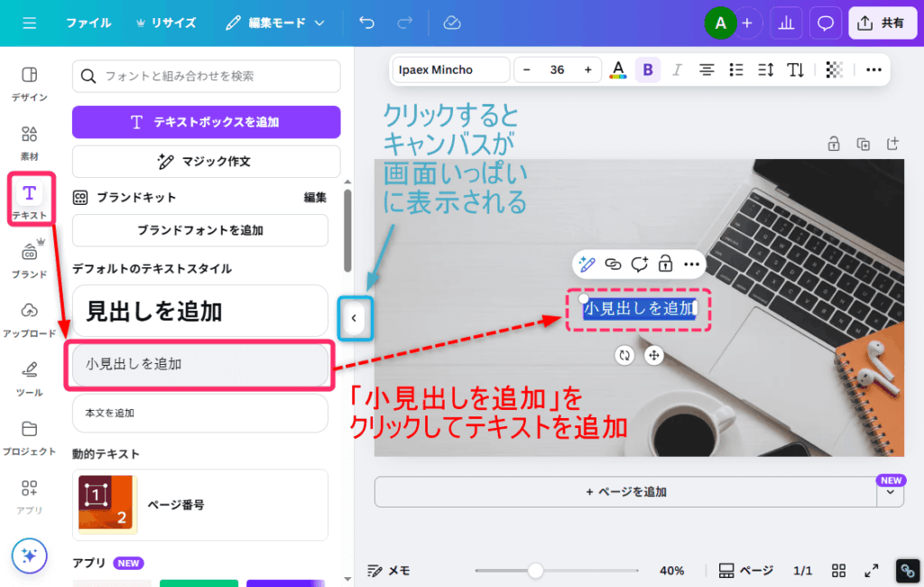Viewport: 924px width, 587px height.
Task: Open the プロジェクト sidebar tab
Action: coord(29,438)
